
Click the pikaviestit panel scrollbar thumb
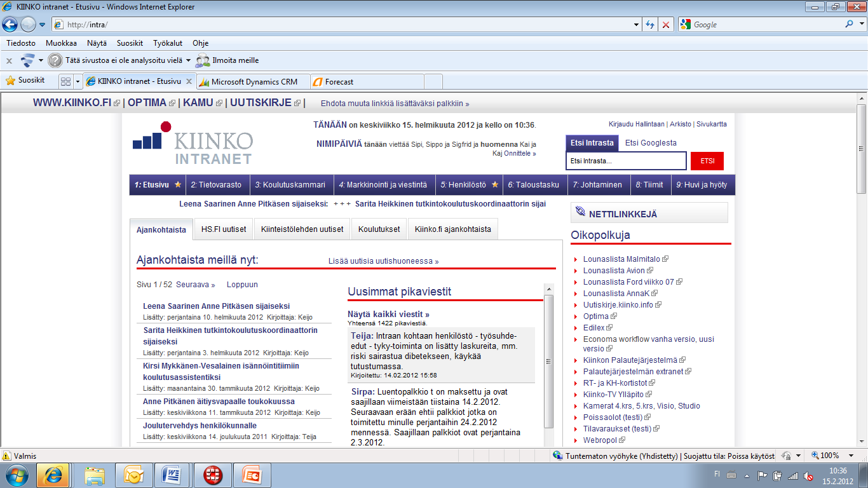point(549,361)
